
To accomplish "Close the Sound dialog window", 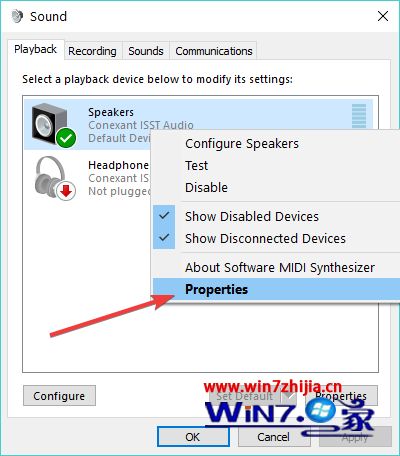I will (383, 16).
